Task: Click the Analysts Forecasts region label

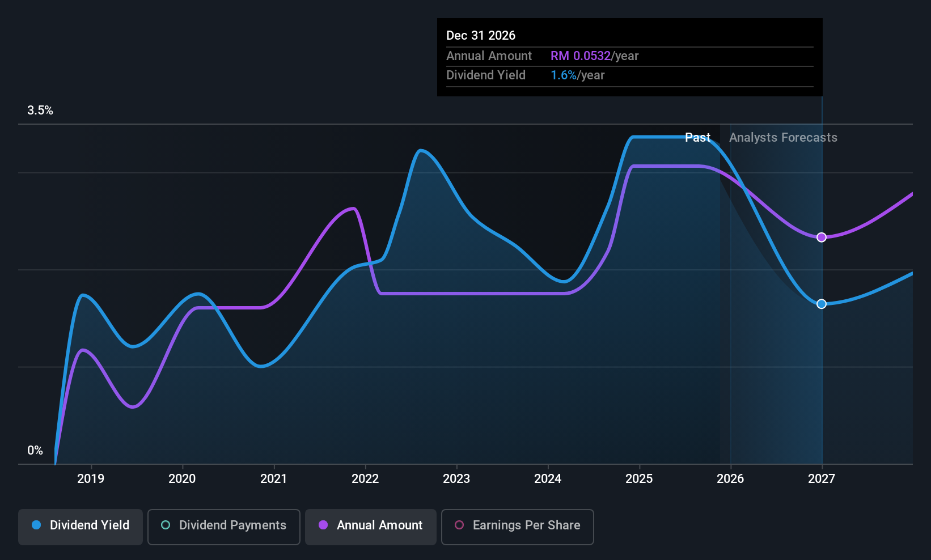Action: point(783,138)
